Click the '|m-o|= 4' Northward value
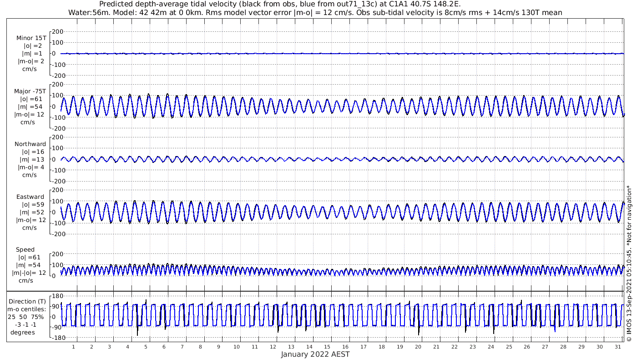The image size is (637, 364). point(31,167)
